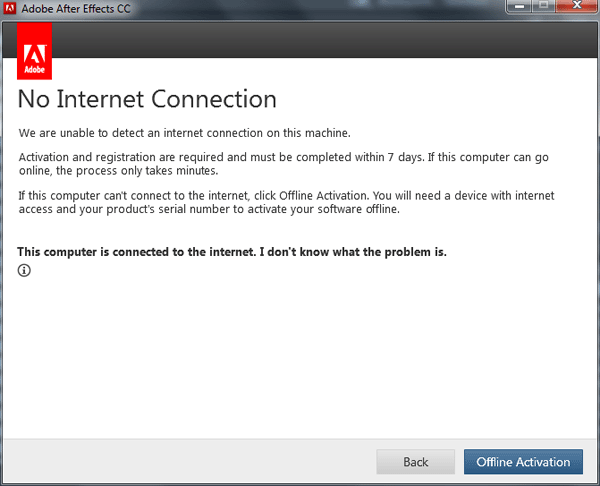Click the "No Internet Connection" heading
Viewport: 600px width, 486px height.
147,99
